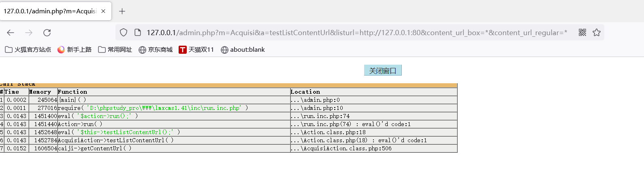Open the about:blank bookmark
This screenshot has width=644, height=177.
pyautogui.click(x=243, y=50)
